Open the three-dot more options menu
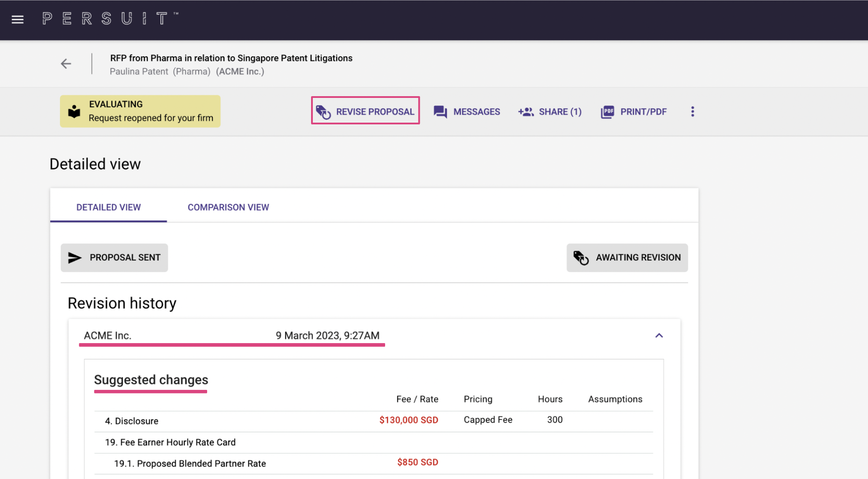This screenshot has height=479, width=868. 693,112
